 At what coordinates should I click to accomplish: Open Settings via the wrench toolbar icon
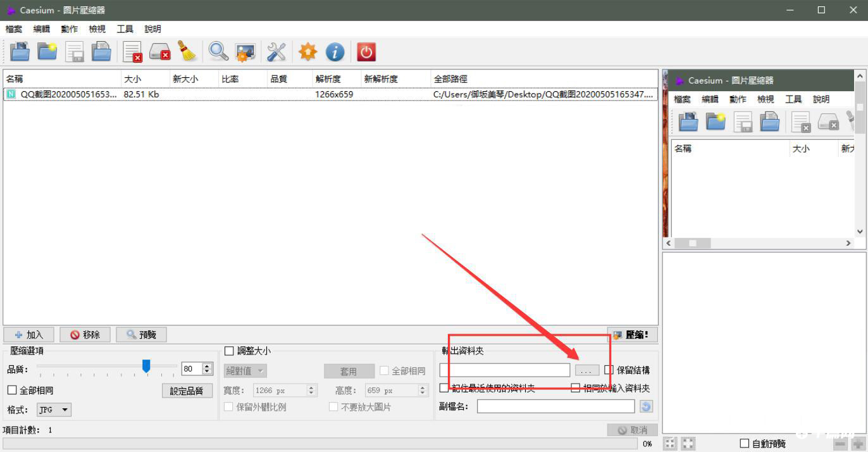(x=276, y=51)
